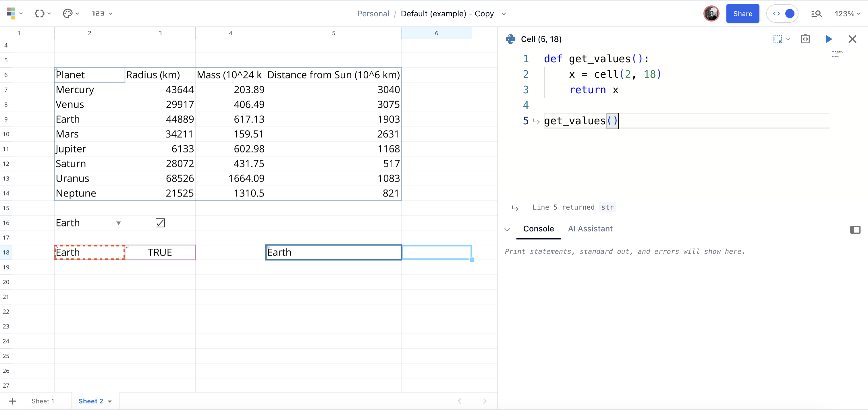
Task: Click the 43644 radius cell
Action: tap(160, 90)
